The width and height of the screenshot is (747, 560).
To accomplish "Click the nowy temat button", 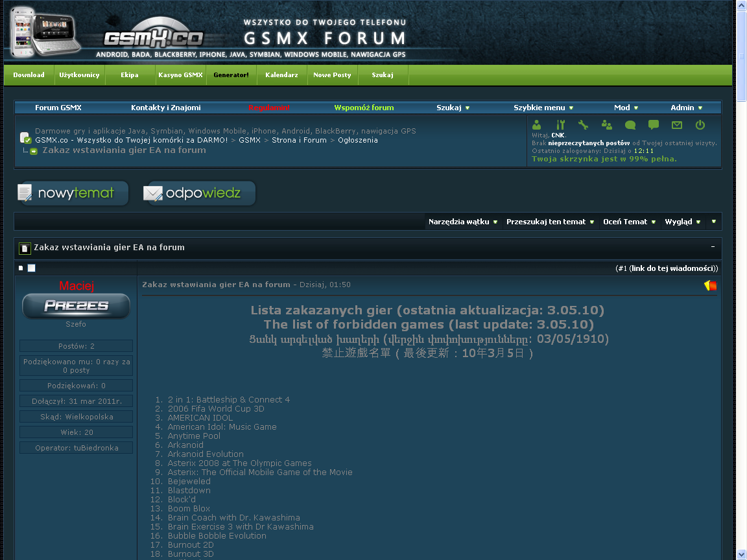I will (x=73, y=193).
